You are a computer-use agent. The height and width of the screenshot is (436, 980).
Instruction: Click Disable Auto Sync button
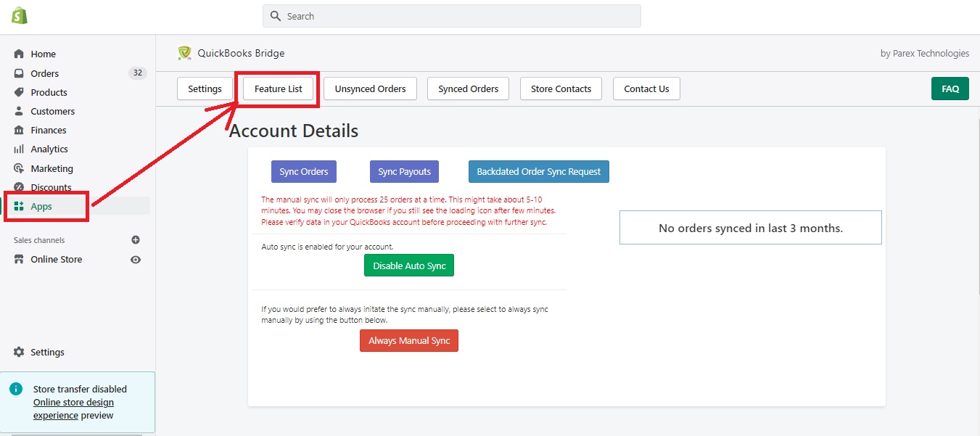pos(409,266)
